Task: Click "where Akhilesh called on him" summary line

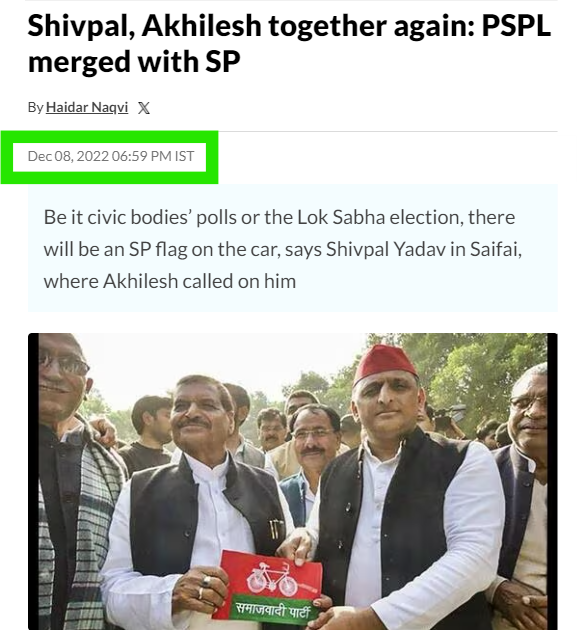Action: point(170,281)
